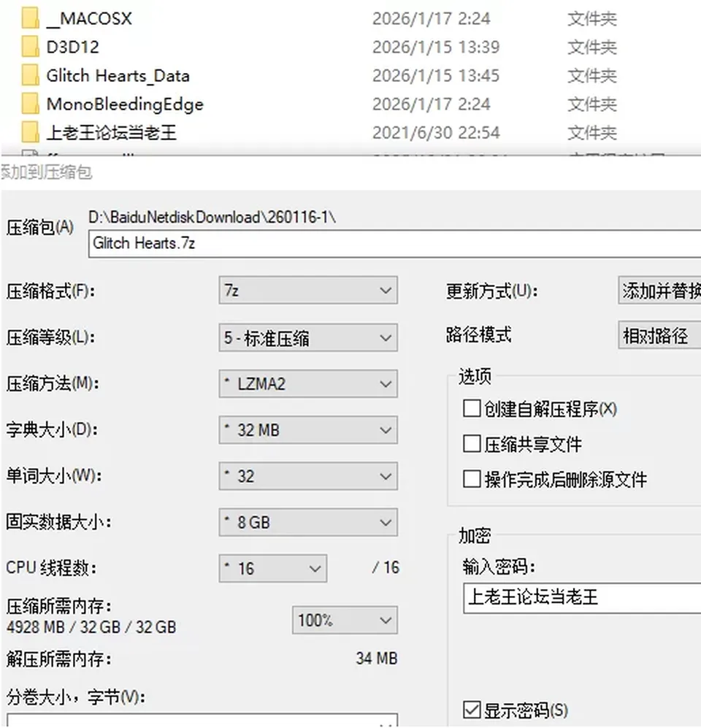Click the D3D12 folder icon
The width and height of the screenshot is (701, 728).
pos(30,47)
